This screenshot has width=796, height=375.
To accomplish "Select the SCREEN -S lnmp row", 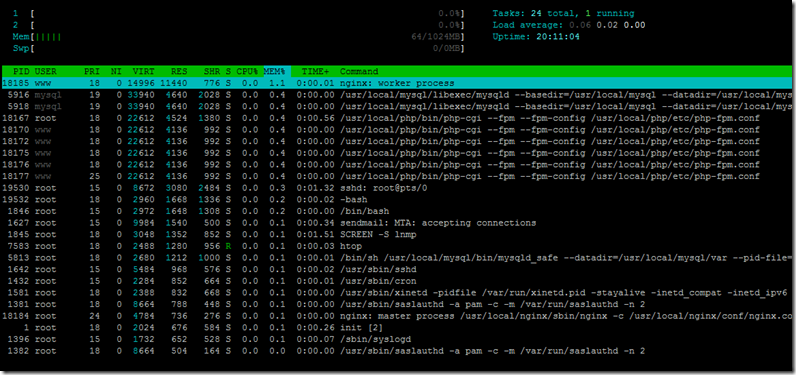I will coord(397,235).
